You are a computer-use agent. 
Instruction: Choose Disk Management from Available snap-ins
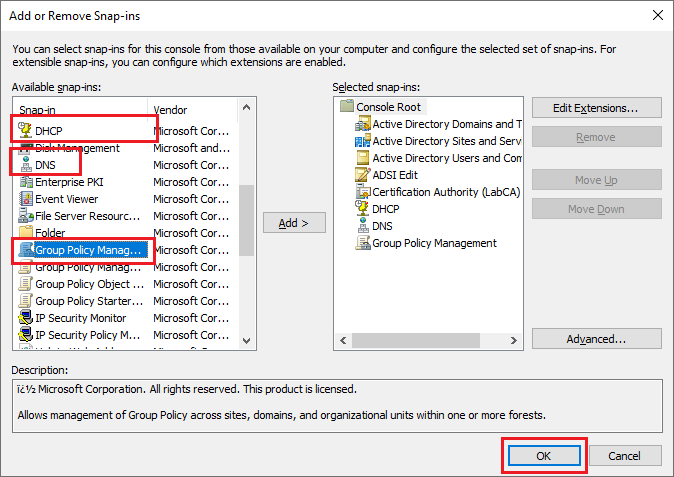(77, 148)
